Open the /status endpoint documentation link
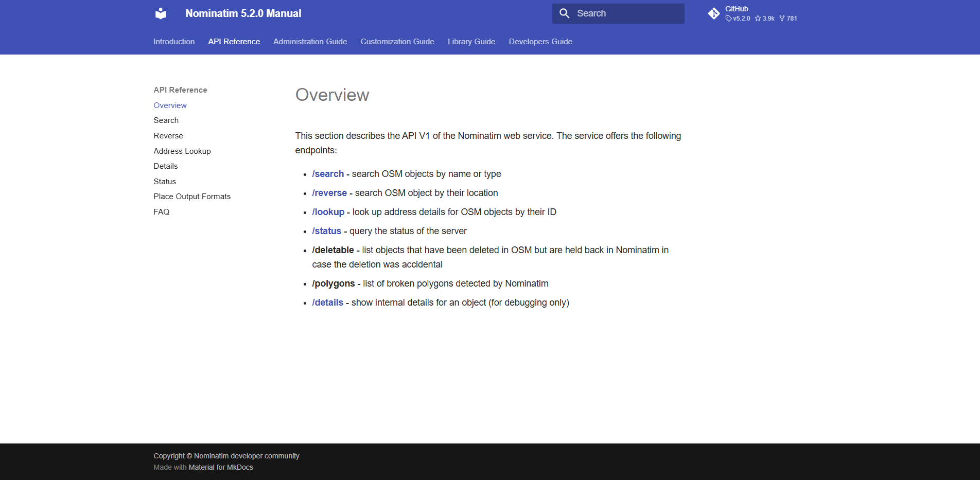 pos(326,231)
